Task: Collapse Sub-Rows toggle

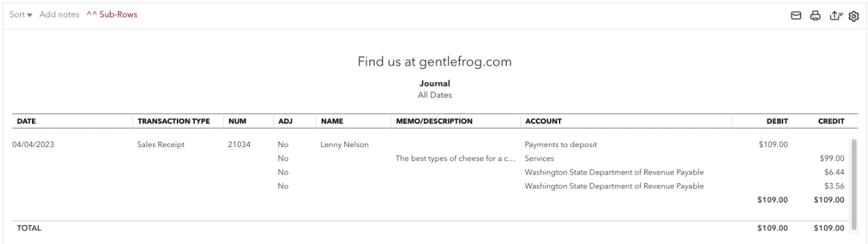Action: click(112, 15)
